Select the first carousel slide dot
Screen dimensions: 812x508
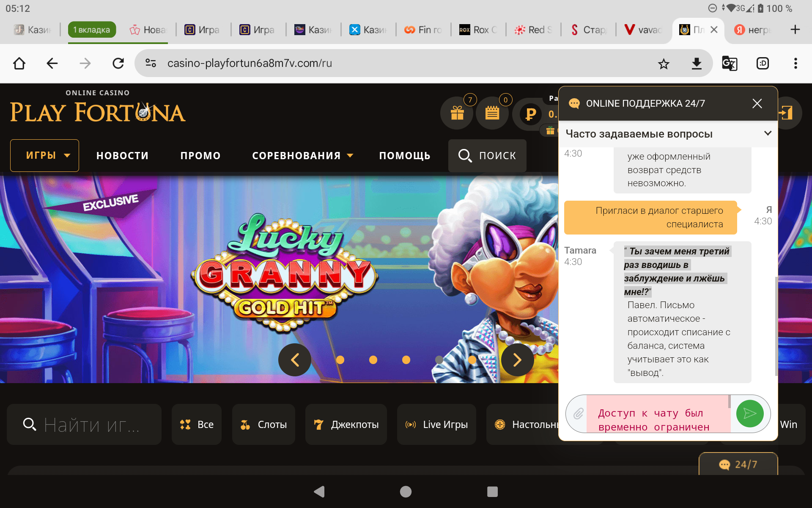(340, 360)
